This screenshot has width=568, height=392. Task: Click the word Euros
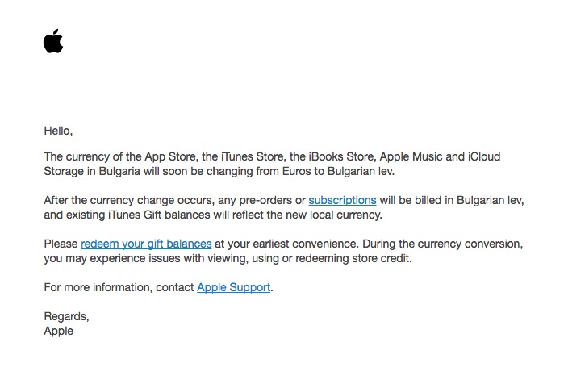coord(296,171)
